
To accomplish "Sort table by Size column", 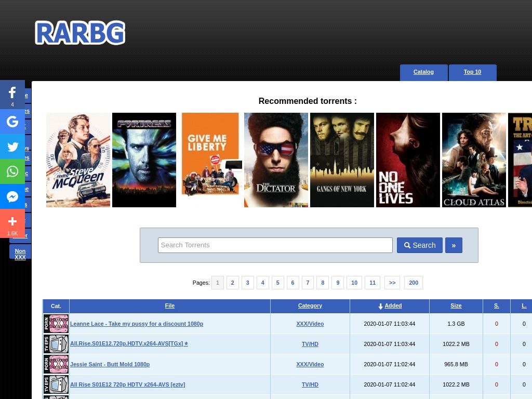I will click(456, 305).
